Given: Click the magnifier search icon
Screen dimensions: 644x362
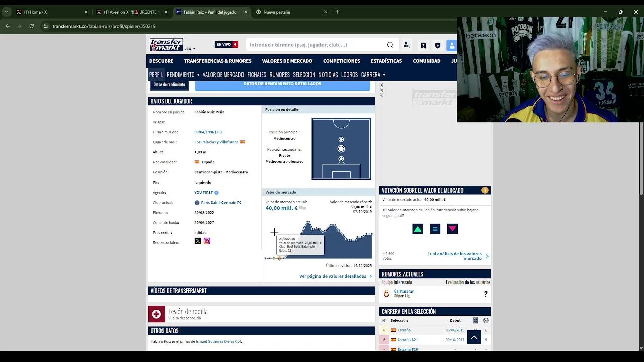Looking at the screenshot, I should pos(390,45).
